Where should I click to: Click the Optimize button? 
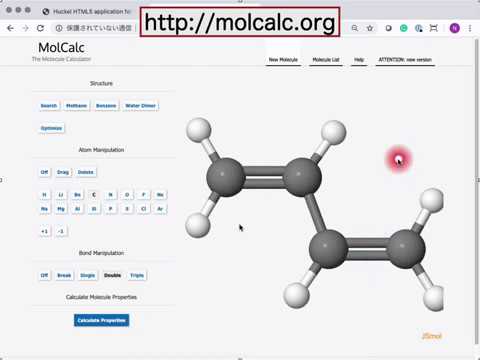[x=51, y=128]
